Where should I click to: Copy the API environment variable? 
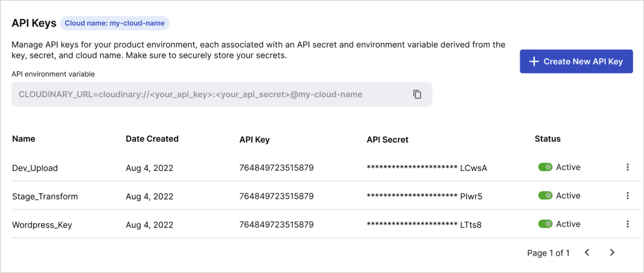[417, 94]
